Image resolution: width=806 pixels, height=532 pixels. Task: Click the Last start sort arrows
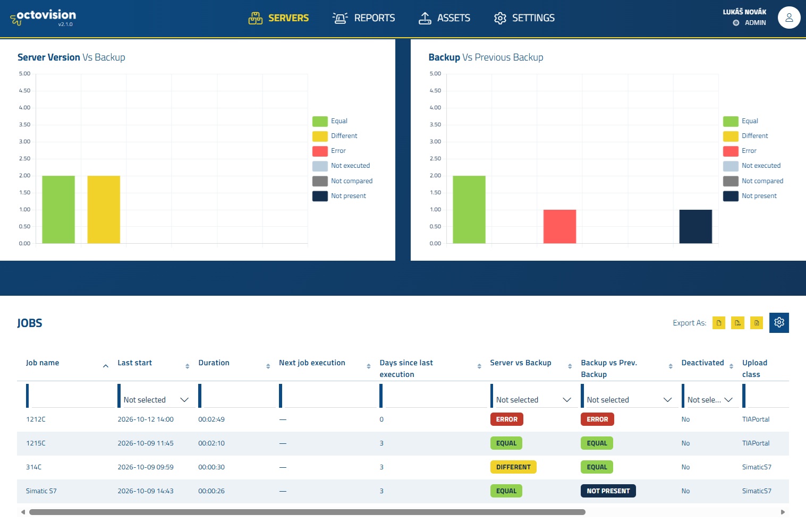(x=187, y=366)
